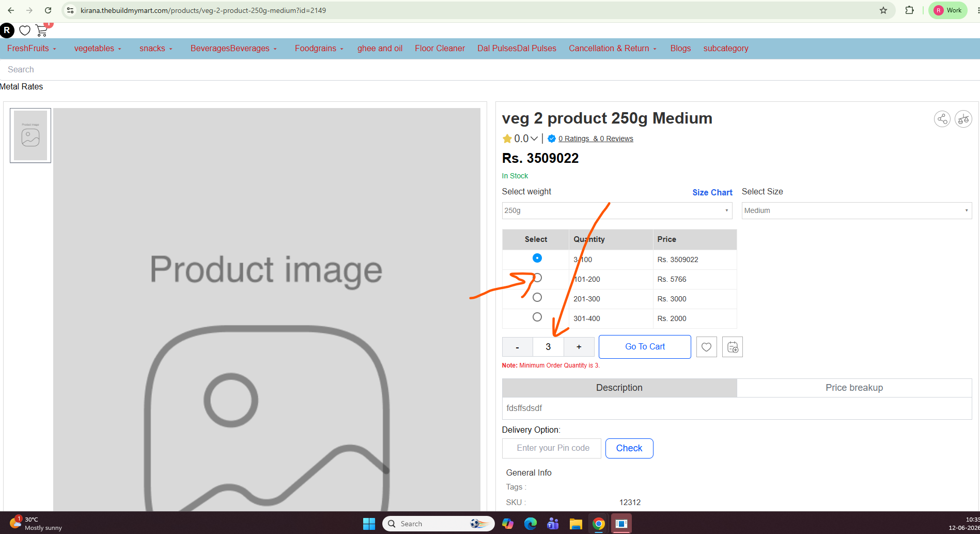Click the calendar subscribe icon beside Go To Cart
The height and width of the screenshot is (534, 980).
[733, 347]
